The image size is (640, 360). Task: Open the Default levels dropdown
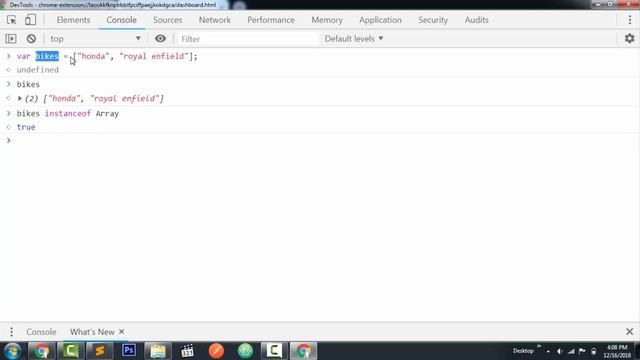354,39
